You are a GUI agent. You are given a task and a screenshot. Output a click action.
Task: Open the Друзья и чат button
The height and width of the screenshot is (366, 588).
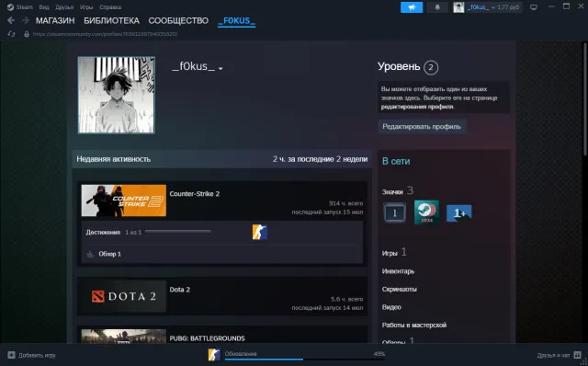click(559, 355)
